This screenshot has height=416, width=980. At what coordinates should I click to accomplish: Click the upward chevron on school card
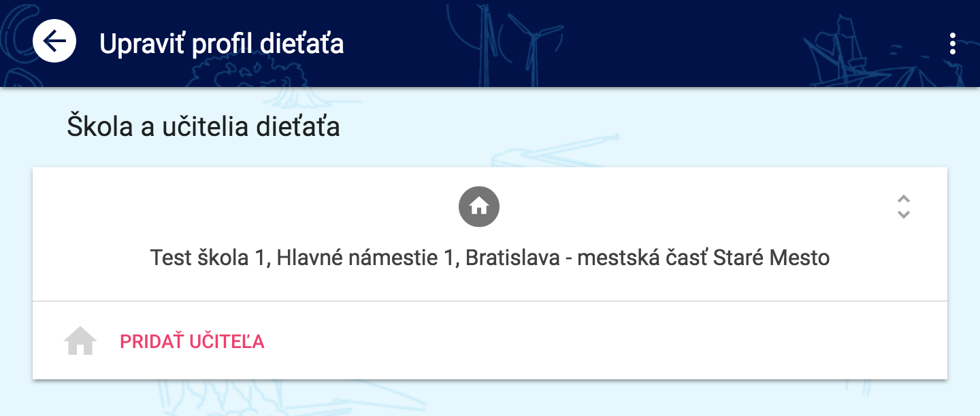tap(904, 199)
